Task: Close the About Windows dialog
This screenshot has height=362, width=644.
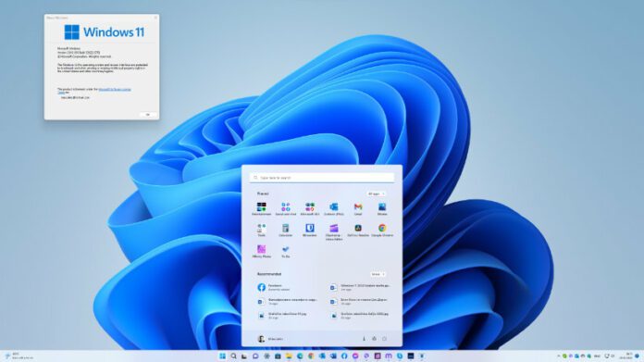Action: (155, 18)
